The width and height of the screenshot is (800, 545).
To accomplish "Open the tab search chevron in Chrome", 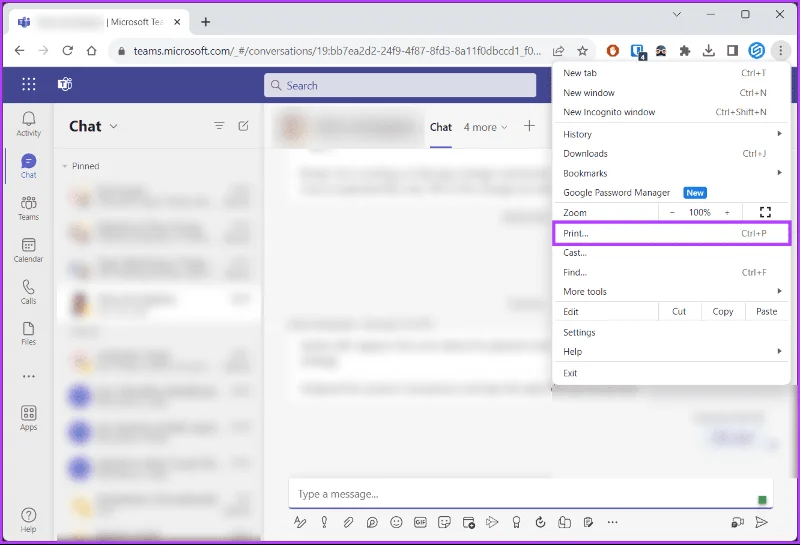I will tap(677, 14).
